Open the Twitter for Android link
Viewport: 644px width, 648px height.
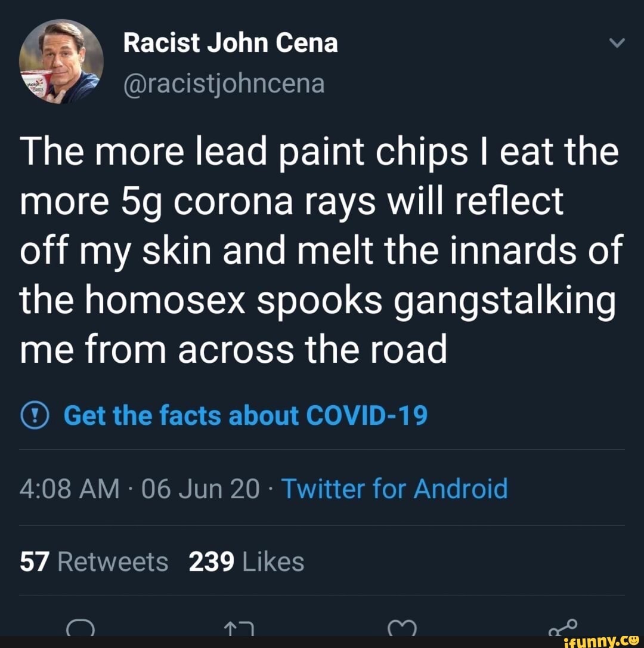click(x=395, y=488)
